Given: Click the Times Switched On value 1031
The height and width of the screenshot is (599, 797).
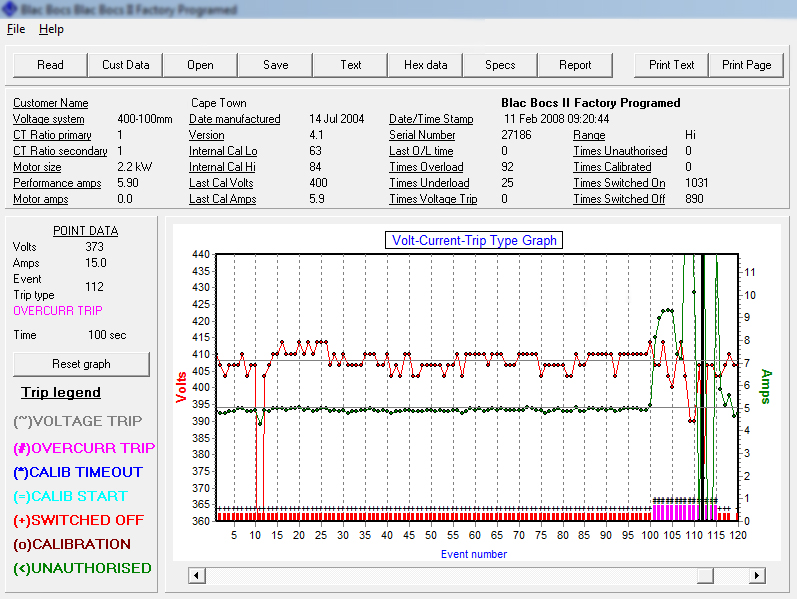Looking at the screenshot, I should coord(696,183).
